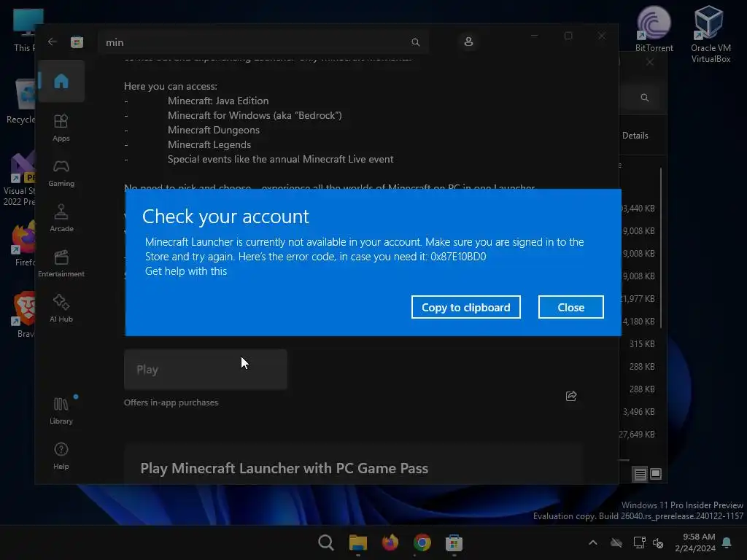
Task: Click search icon in background window
Action: (645, 98)
